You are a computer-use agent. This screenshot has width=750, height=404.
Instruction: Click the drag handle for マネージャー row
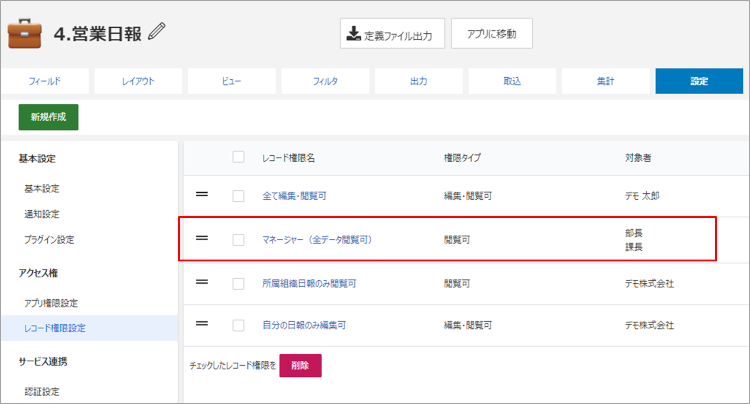tap(202, 238)
